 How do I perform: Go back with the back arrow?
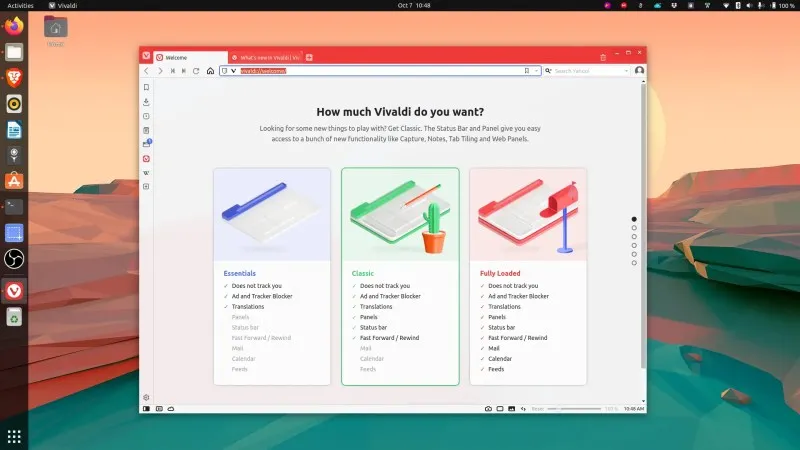[x=146, y=71]
